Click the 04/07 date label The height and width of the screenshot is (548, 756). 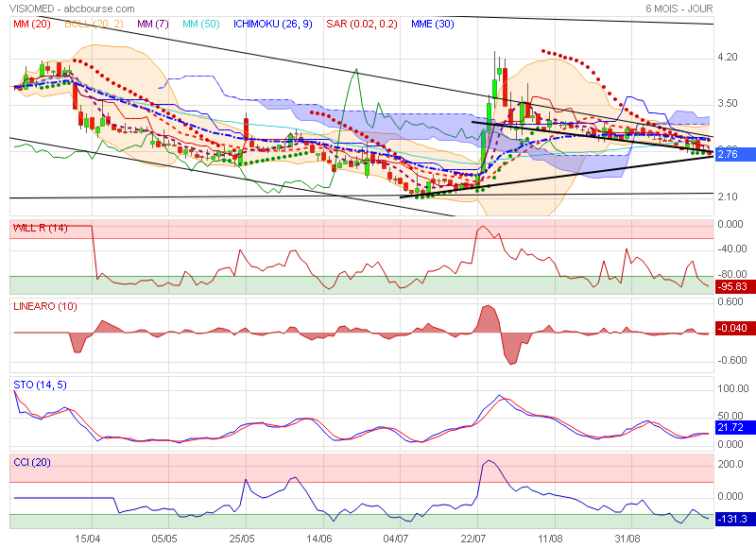[396, 539]
